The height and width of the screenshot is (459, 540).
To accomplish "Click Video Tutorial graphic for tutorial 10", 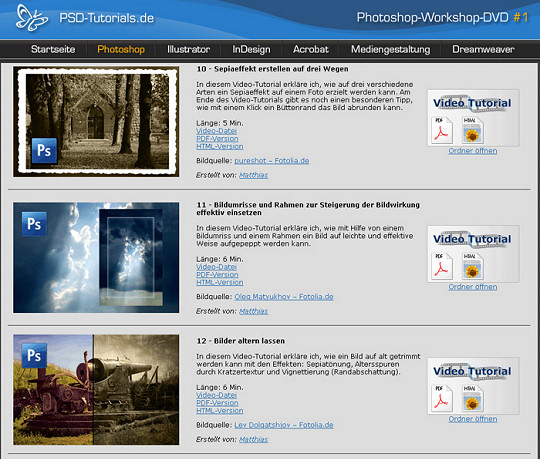I will (472, 103).
